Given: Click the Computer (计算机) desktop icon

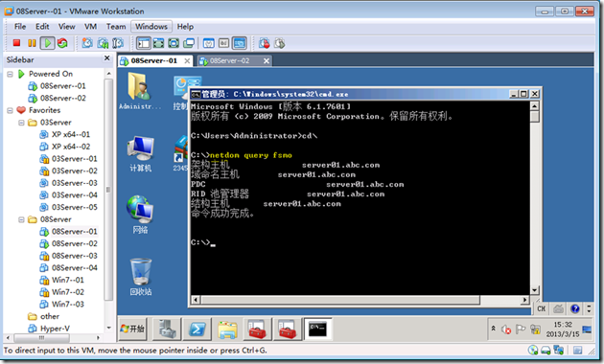Looking at the screenshot, I should click(140, 154).
